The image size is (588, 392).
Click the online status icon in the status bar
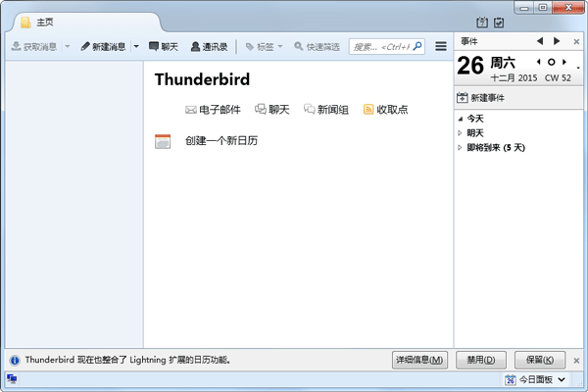[12, 379]
